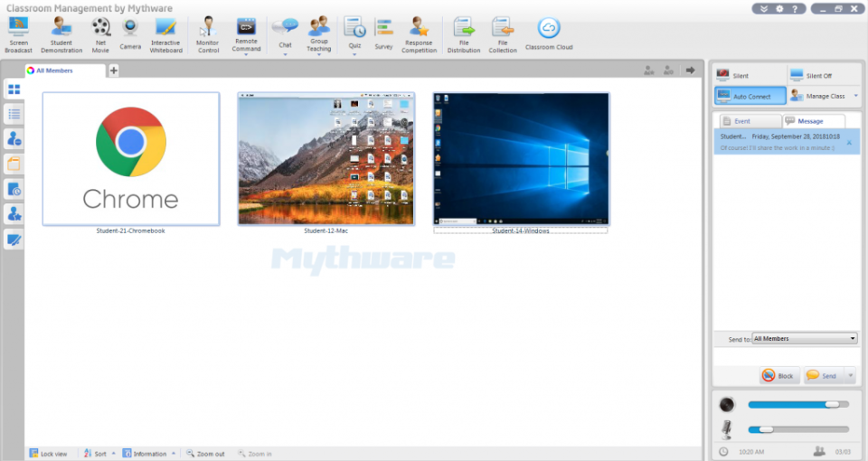Toggle Lock view in the bottom bar
This screenshot has width=868, height=461.
[x=48, y=454]
